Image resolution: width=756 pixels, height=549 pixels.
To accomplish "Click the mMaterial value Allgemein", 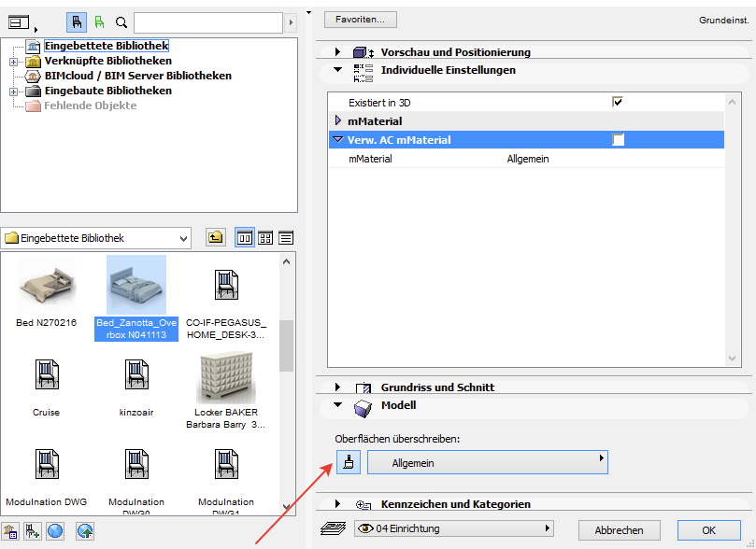I will (x=528, y=159).
